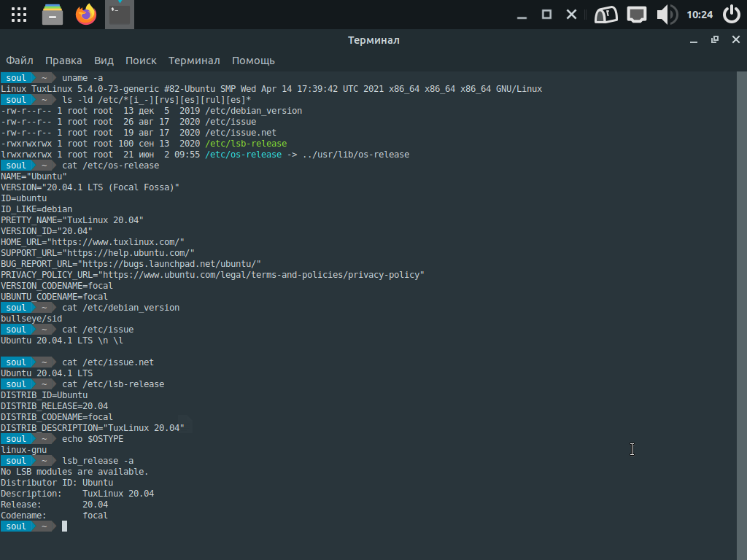Select the terminal taskbar icon

[120, 15]
